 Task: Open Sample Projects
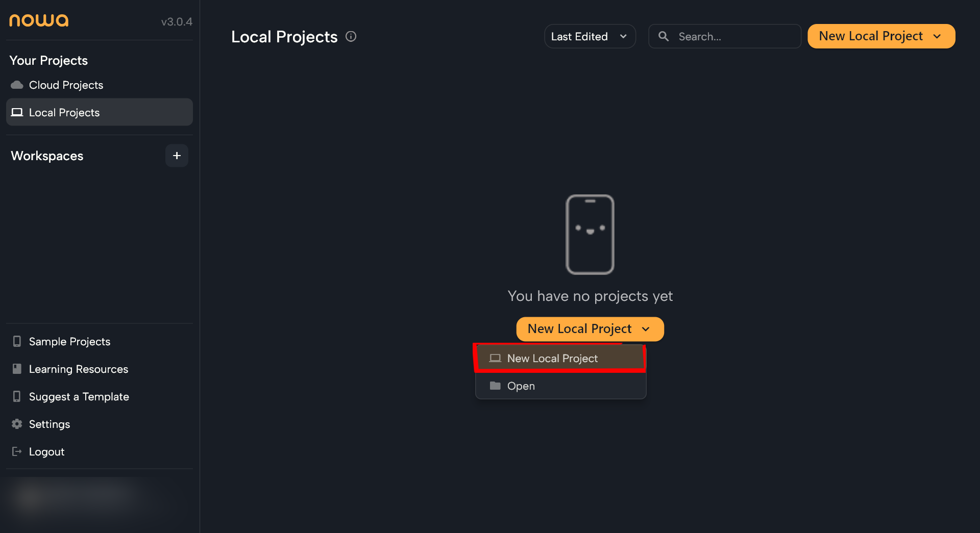tap(69, 341)
